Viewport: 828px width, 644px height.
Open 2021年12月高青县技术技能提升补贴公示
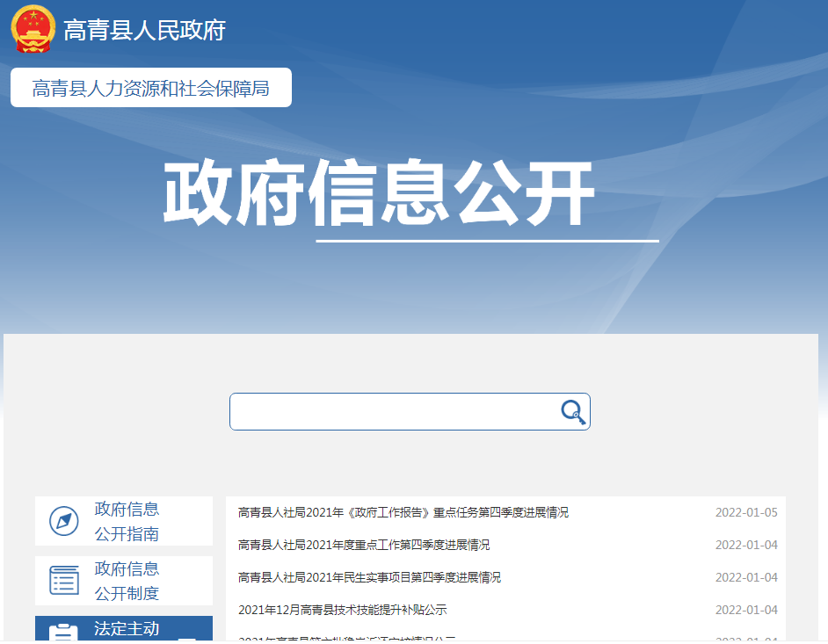342,610
